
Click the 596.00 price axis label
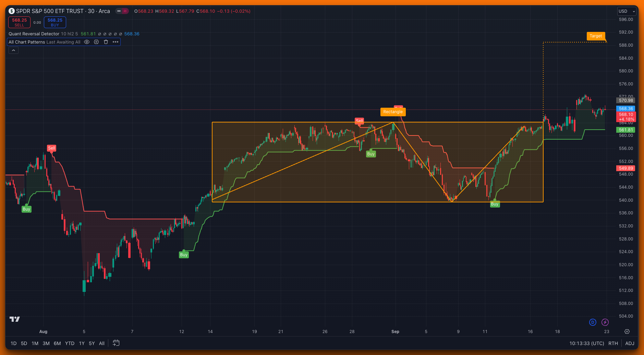click(626, 20)
